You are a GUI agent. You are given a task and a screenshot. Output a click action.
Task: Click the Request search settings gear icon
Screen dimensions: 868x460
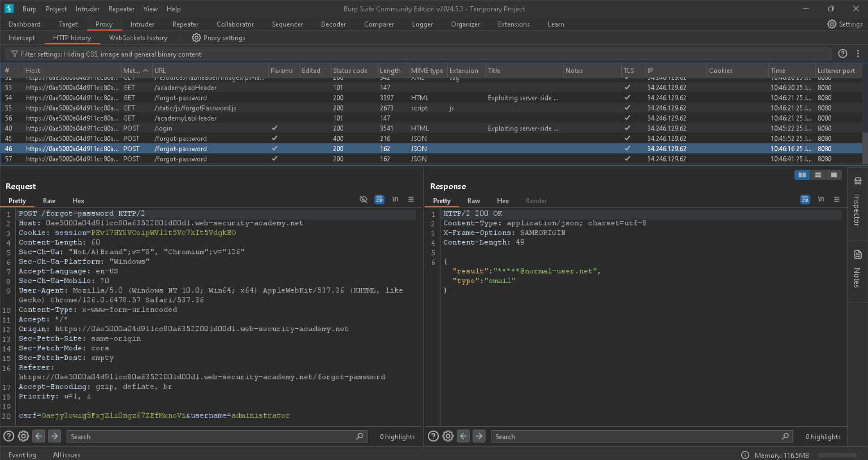click(24, 436)
